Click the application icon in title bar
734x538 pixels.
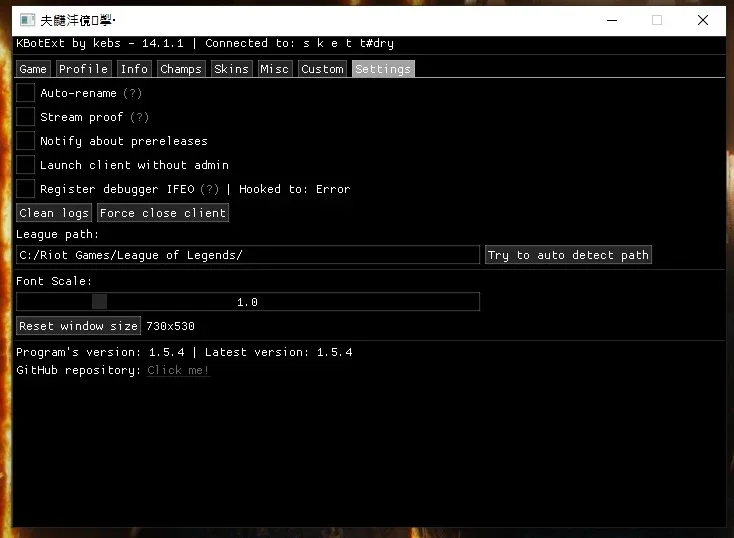click(x=27, y=20)
